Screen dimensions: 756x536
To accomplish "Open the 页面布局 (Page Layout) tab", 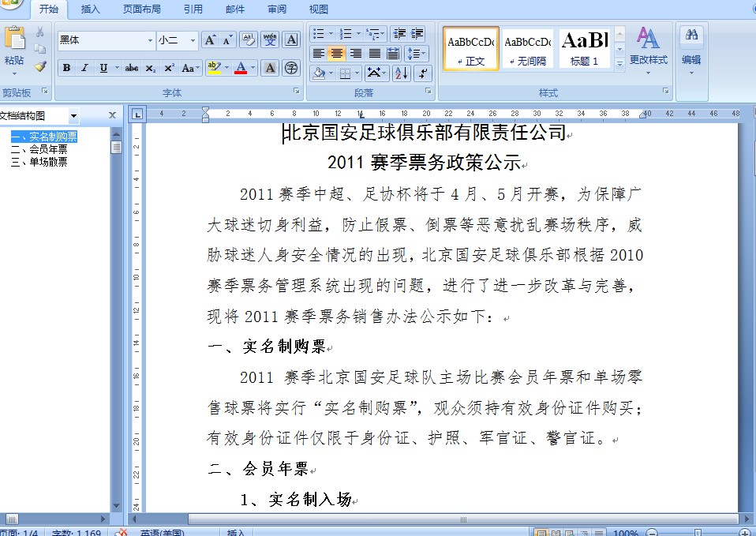I will [x=142, y=9].
